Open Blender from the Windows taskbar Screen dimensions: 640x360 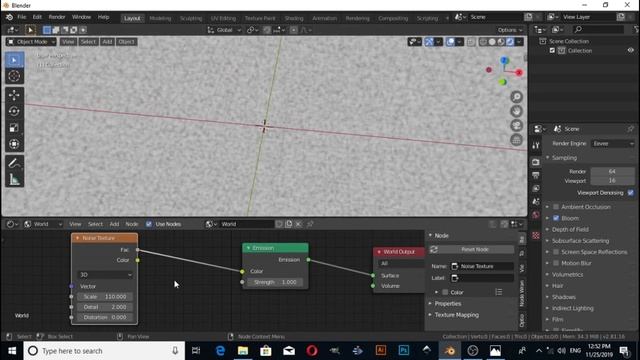click(x=449, y=351)
